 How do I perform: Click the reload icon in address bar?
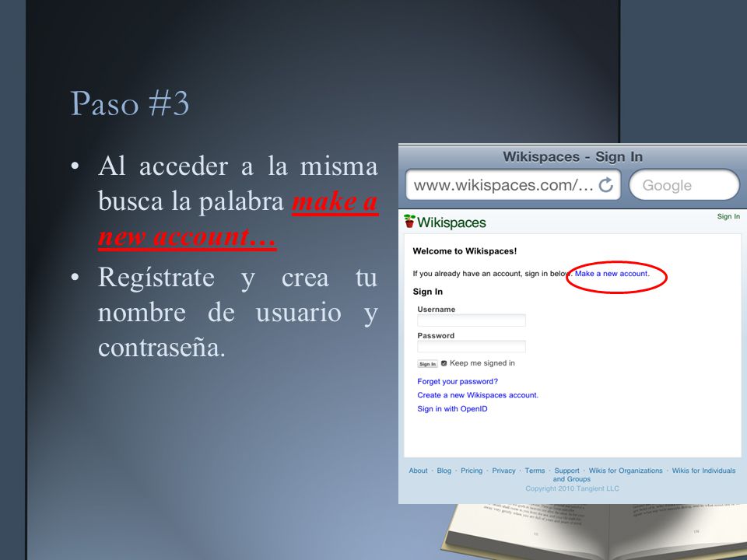point(606,185)
